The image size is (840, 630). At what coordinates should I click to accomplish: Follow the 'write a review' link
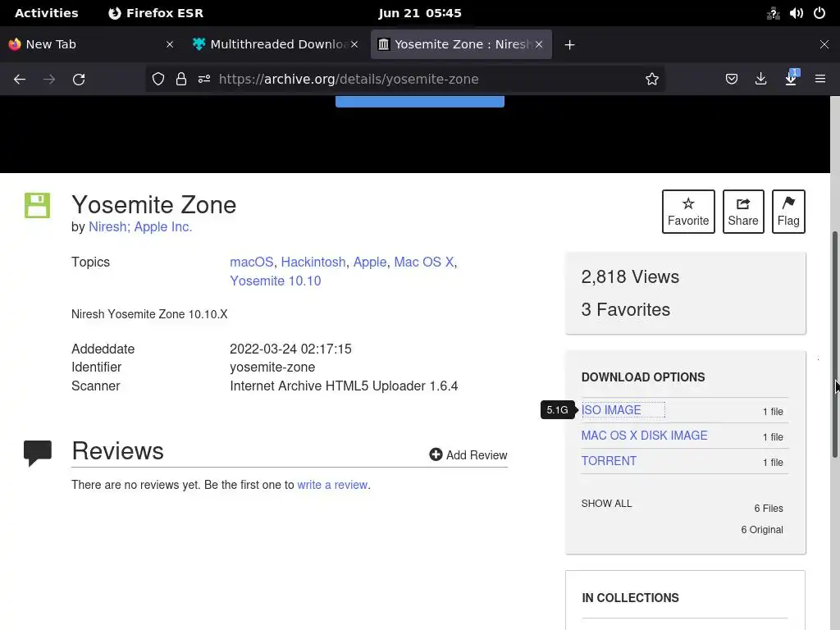pos(332,485)
